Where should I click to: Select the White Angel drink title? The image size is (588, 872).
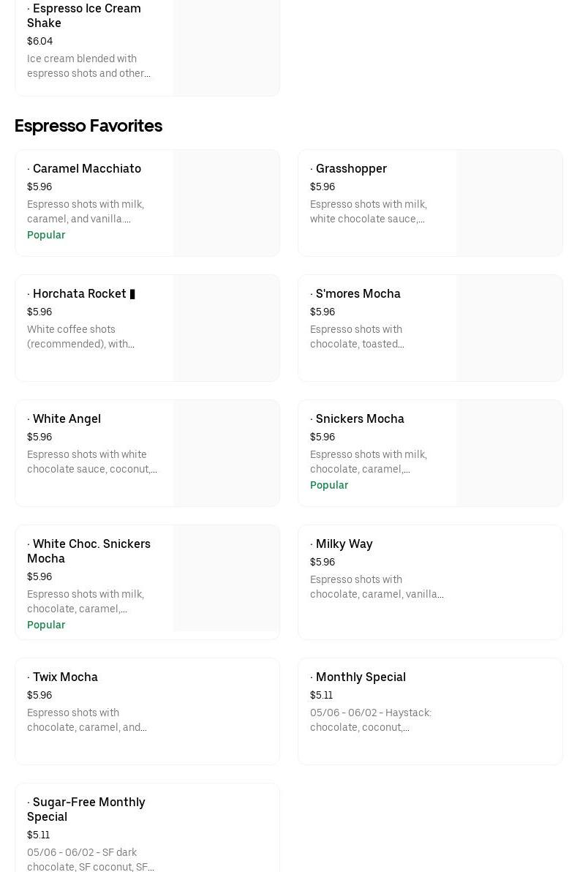(67, 418)
